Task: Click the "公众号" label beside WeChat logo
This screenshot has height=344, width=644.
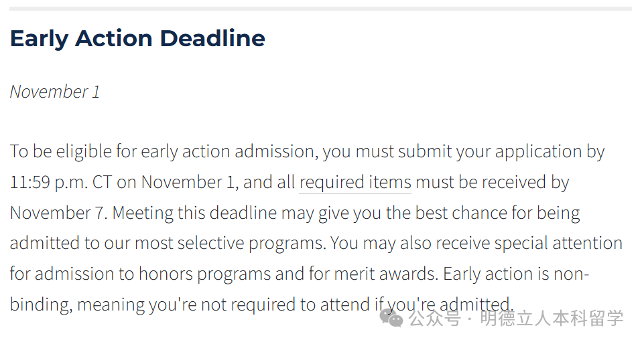Action: [434, 319]
